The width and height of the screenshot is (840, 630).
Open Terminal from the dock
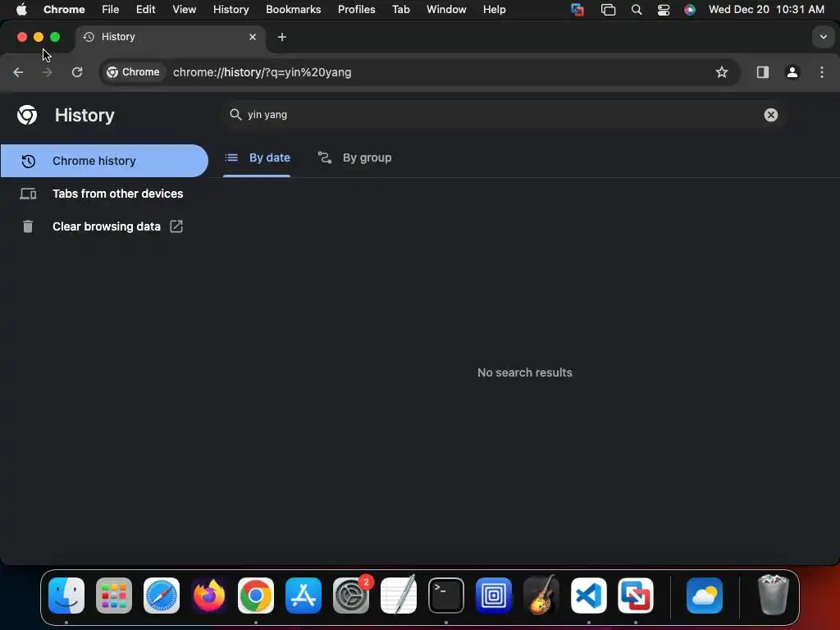click(x=445, y=596)
